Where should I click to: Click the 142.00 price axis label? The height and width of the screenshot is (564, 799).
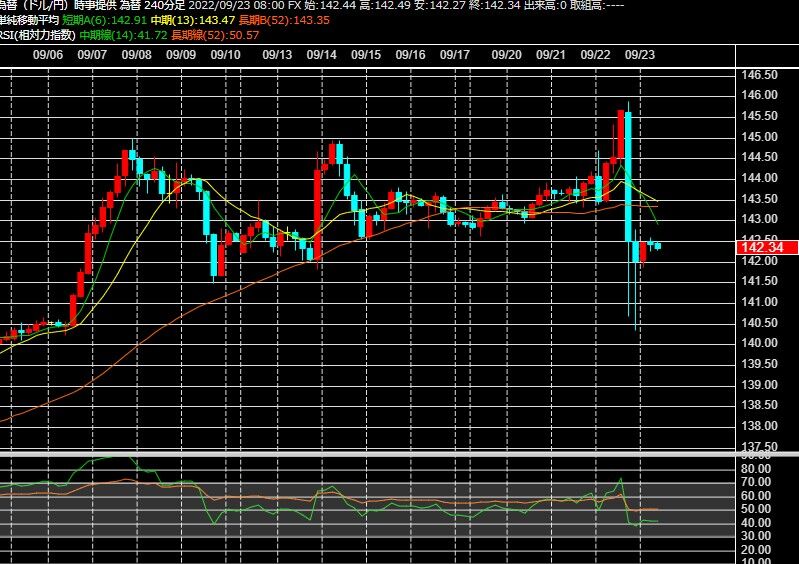(759, 261)
